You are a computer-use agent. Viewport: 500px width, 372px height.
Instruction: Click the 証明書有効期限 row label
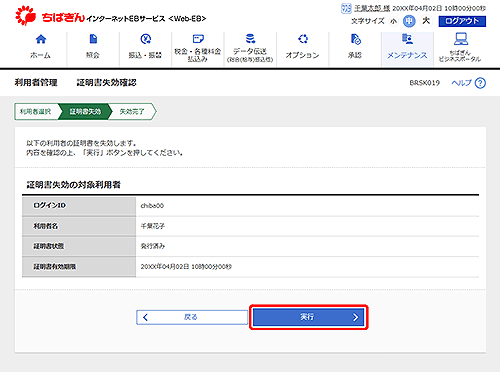click(x=55, y=267)
